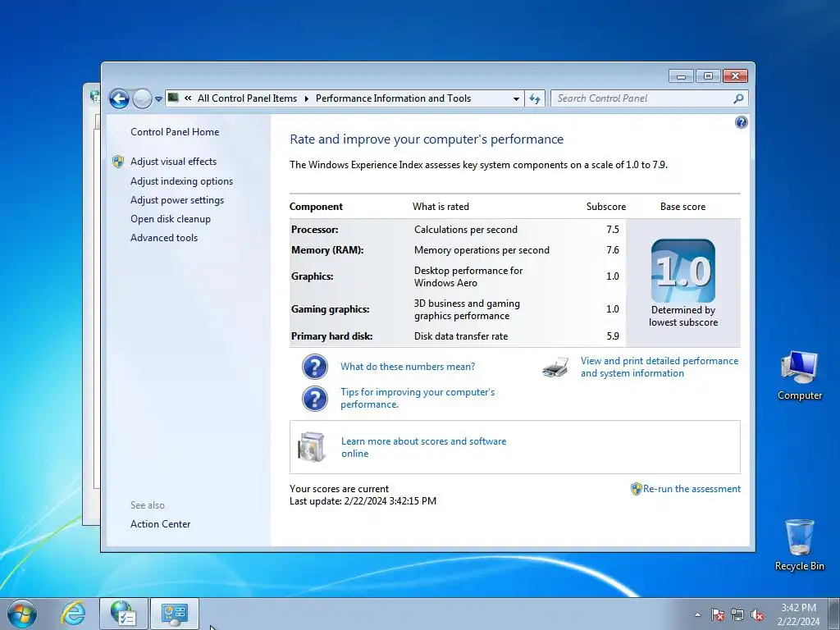Click the 5.9 hard disk subscore

coord(613,336)
